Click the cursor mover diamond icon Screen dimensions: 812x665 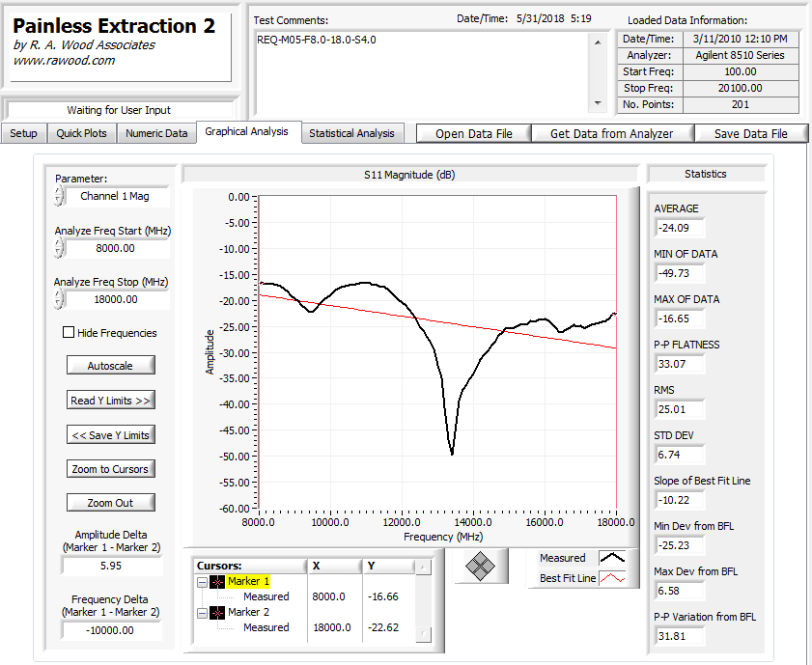(480, 566)
